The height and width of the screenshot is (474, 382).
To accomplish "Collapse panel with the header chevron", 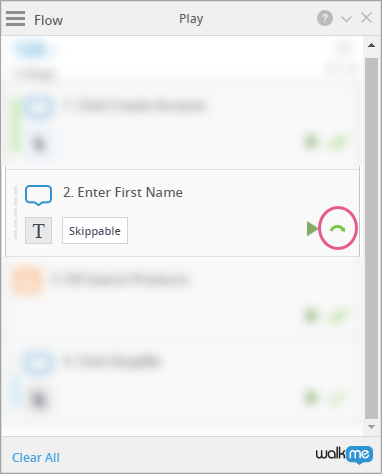I will 347,19.
